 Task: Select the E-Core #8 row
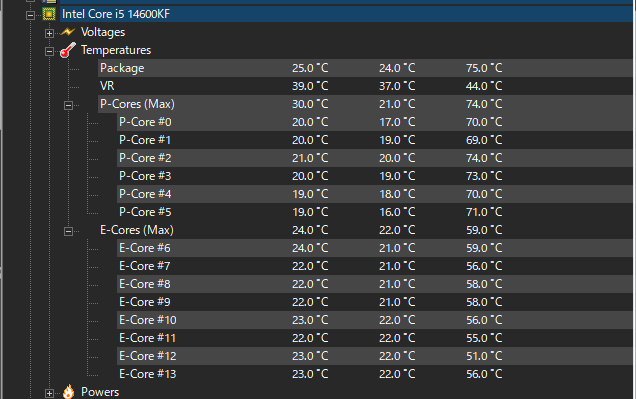375,284
